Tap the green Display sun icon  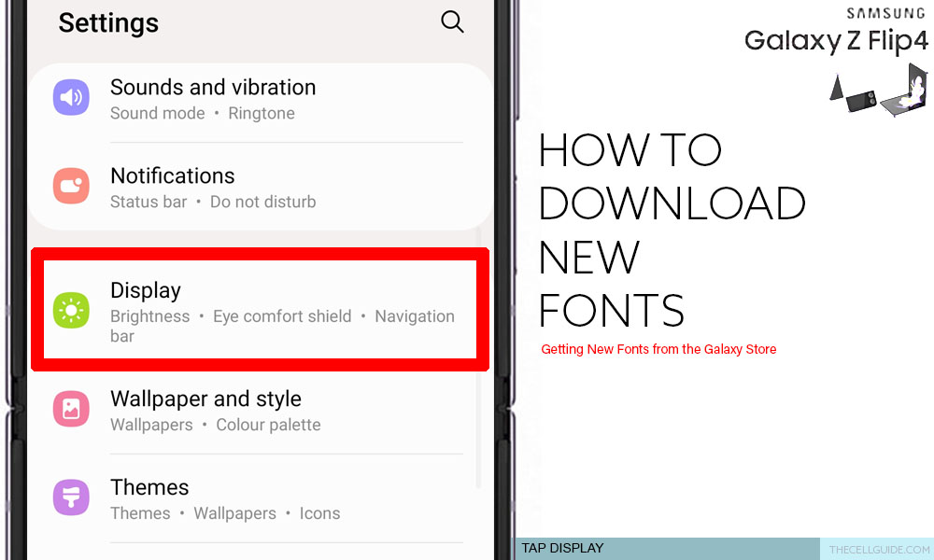coord(71,310)
